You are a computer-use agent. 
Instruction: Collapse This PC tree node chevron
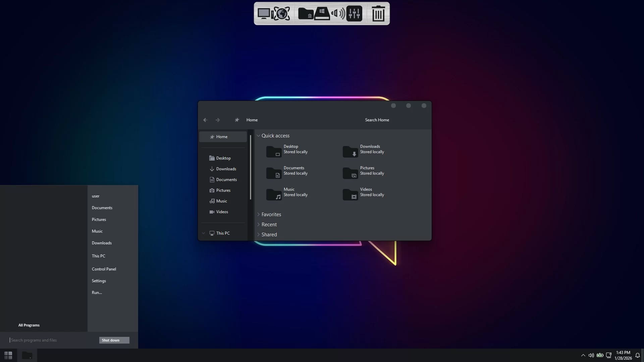point(203,233)
